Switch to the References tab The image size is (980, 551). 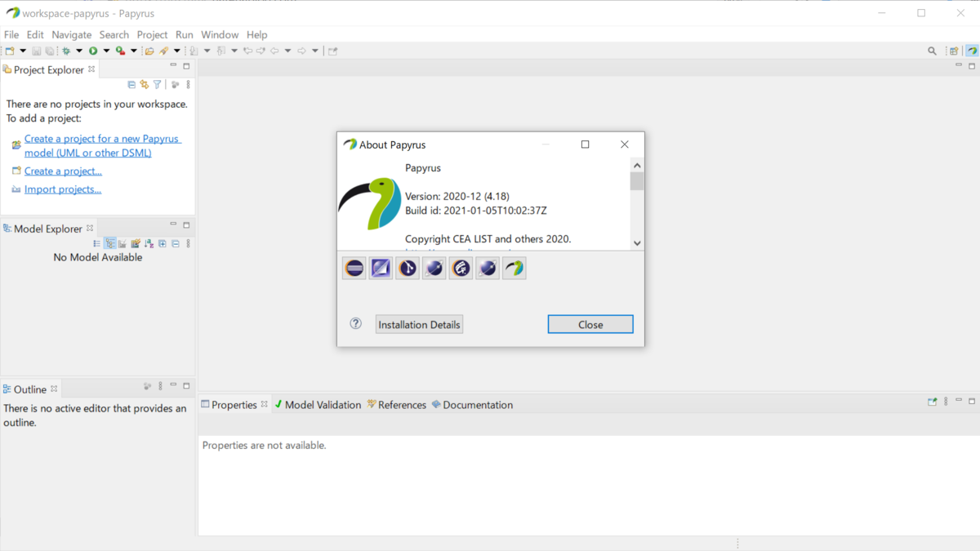pos(397,405)
